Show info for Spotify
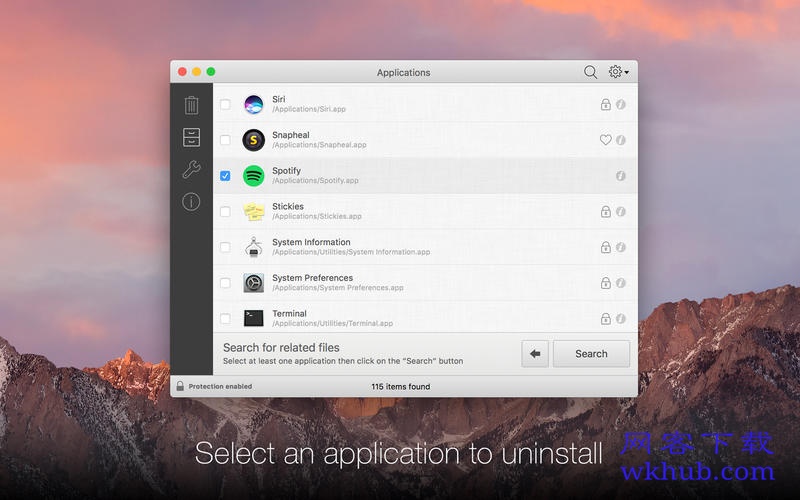Image resolution: width=800 pixels, height=500 pixels. point(621,176)
